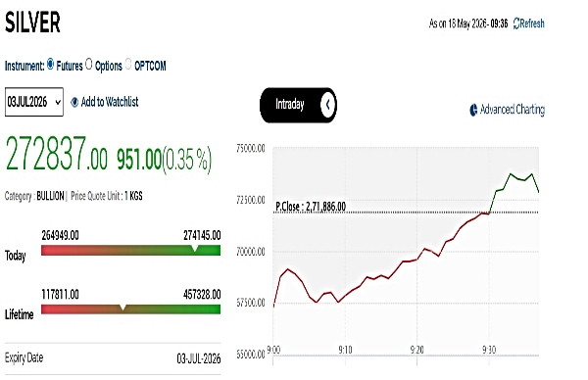
Task: Select the Options instrument radio button
Action: point(88,64)
